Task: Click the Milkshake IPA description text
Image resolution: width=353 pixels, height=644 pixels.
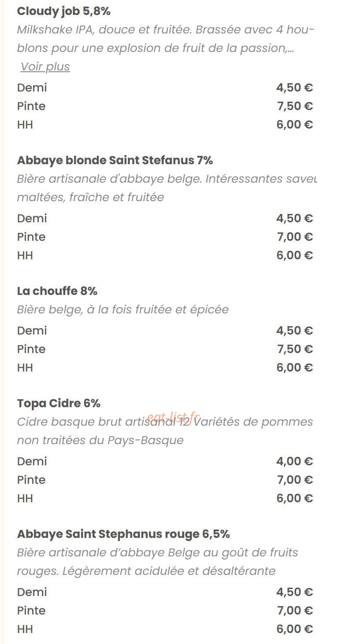Action: (165, 39)
